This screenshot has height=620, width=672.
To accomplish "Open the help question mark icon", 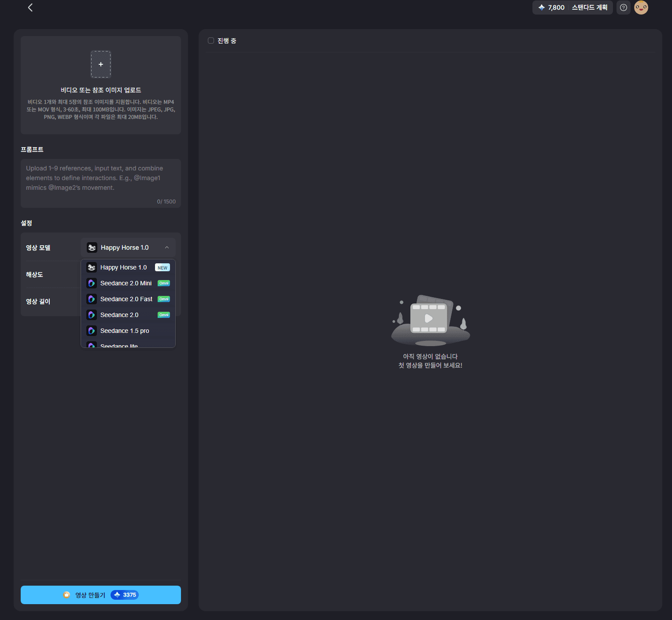I will [623, 7].
